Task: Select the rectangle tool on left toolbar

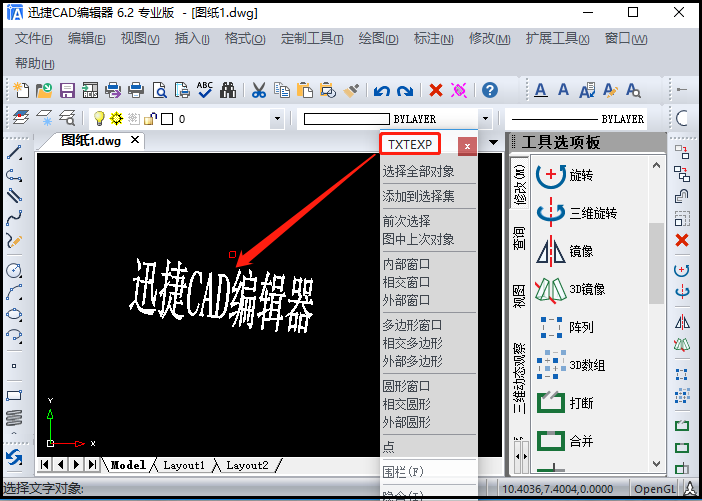Action: pos(14,395)
